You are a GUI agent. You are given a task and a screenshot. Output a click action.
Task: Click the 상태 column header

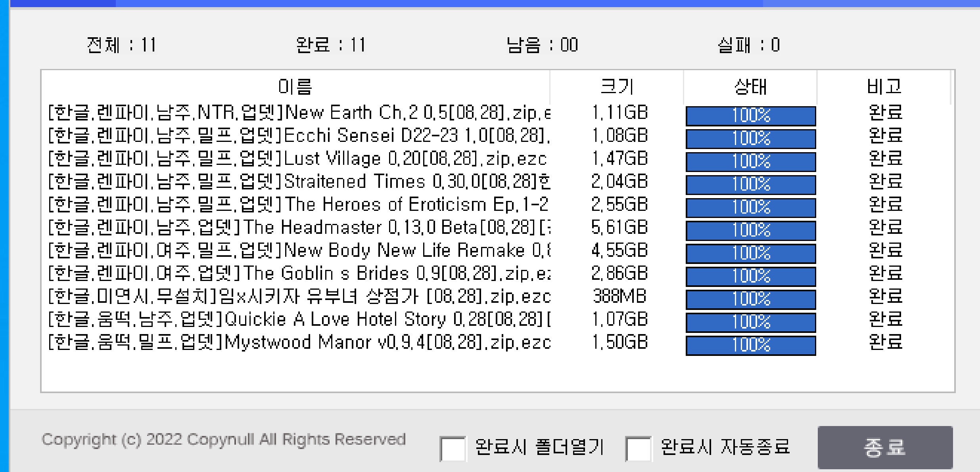[x=750, y=87]
